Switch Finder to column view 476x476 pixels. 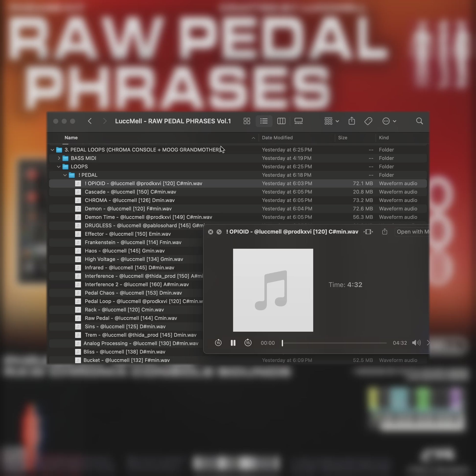point(281,121)
